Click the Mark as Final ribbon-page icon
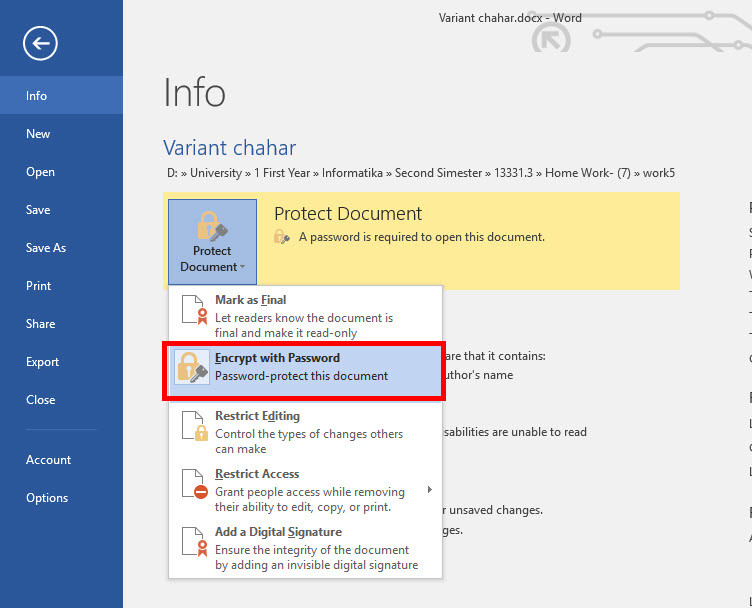Image resolution: width=752 pixels, height=608 pixels. (x=195, y=310)
